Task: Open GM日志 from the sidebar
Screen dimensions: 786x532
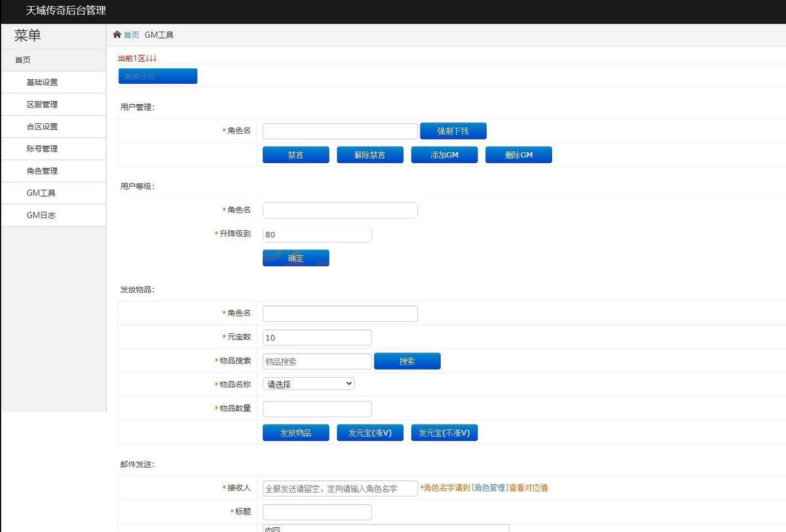Action: click(x=41, y=215)
